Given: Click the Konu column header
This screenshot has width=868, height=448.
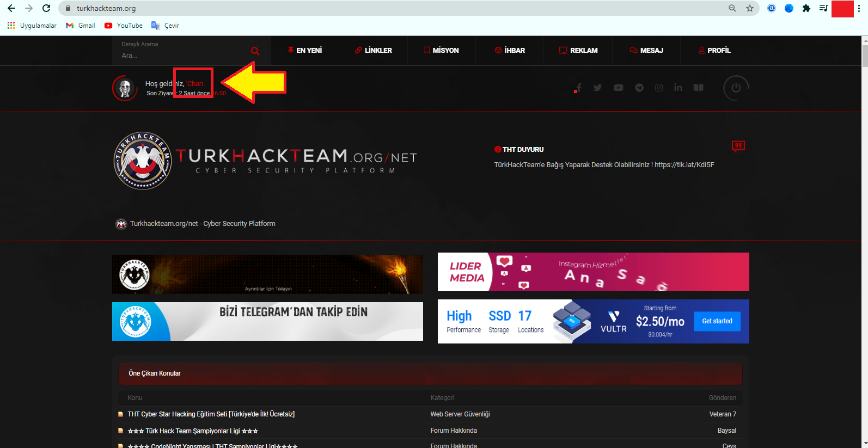Looking at the screenshot, I should coord(135,398).
